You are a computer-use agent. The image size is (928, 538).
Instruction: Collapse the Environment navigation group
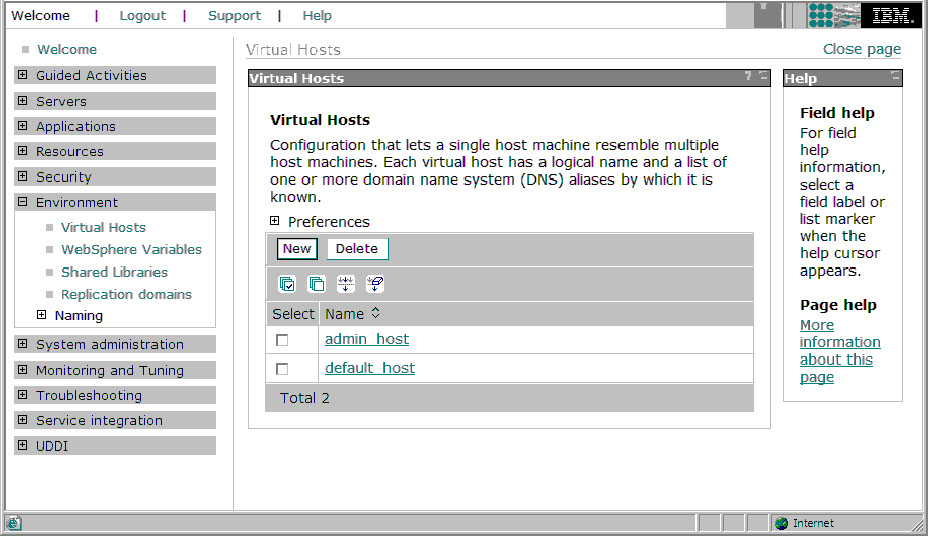pyautogui.click(x=22, y=202)
